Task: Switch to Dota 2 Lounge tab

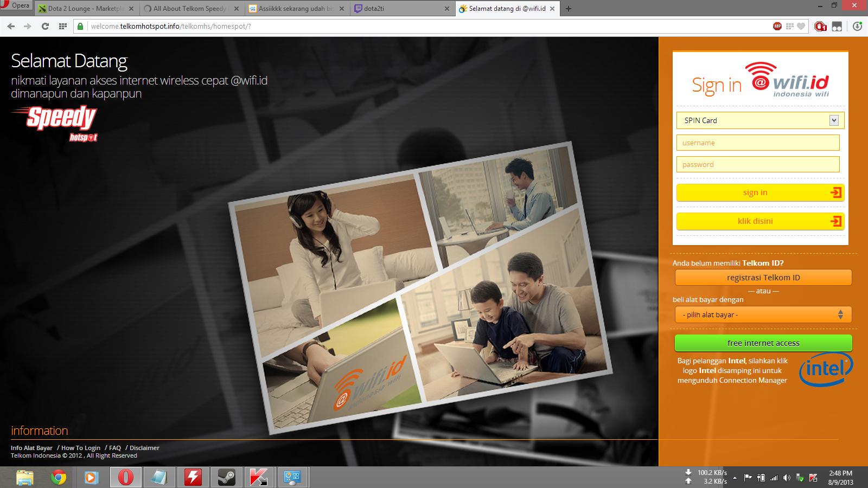Action: click(86, 9)
